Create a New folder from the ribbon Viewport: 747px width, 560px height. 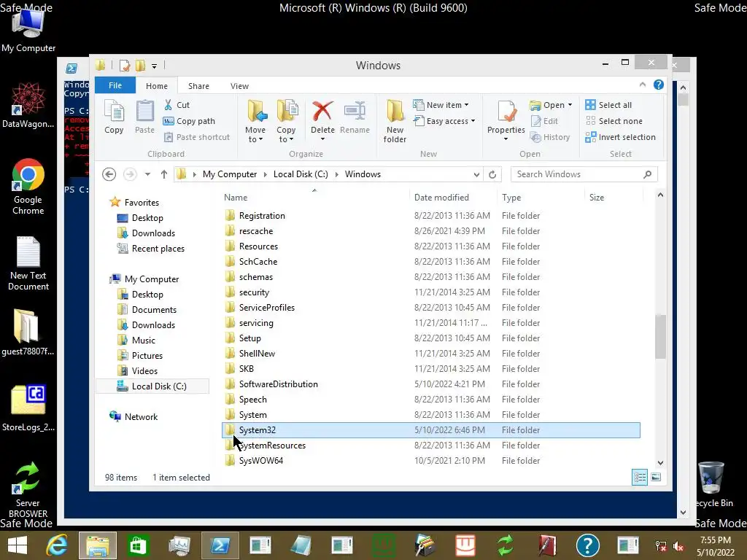(x=395, y=122)
